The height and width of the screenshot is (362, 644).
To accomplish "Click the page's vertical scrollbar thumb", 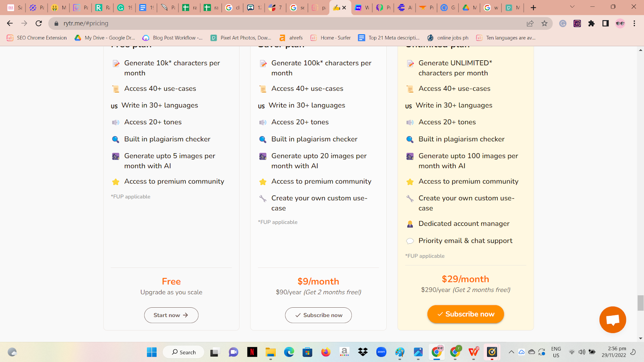I will [640, 303].
